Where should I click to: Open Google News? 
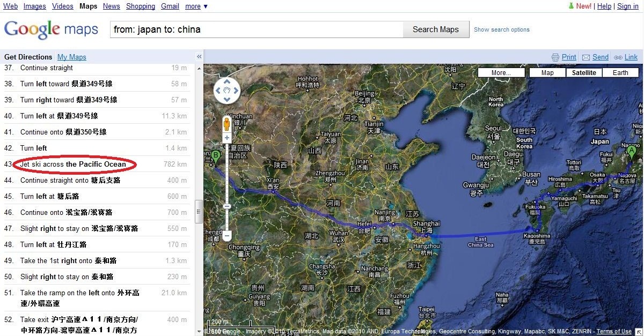click(112, 6)
